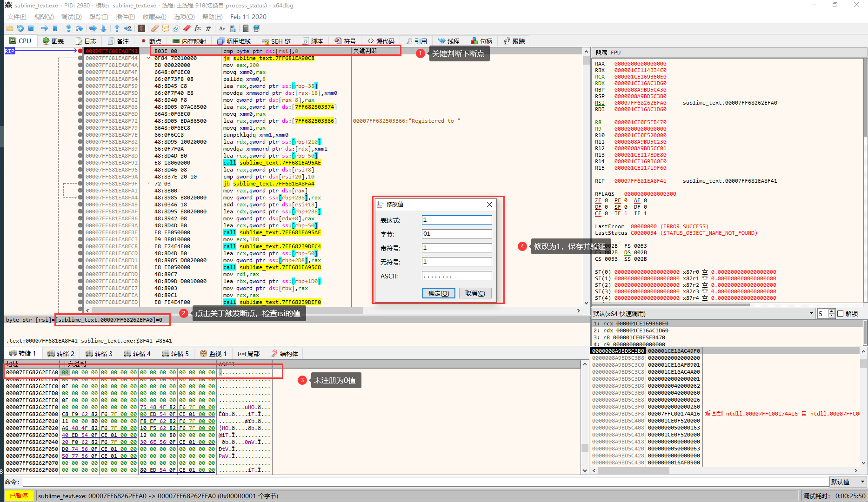Viewport: 868px width, 502px height.
Task: Open the 插件(P) menu
Action: pos(125,17)
